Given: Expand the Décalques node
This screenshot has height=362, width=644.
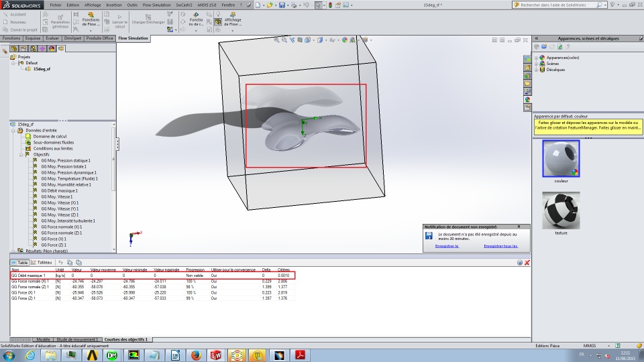Looking at the screenshot, I should point(537,70).
